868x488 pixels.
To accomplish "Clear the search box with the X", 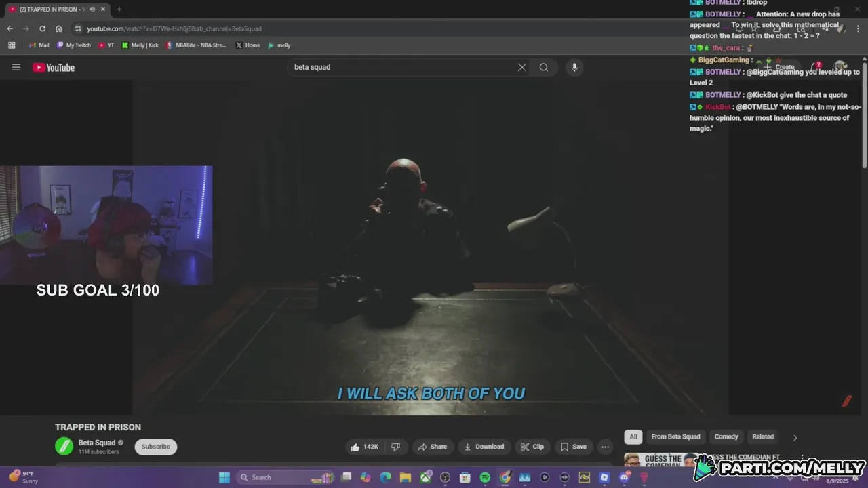I will 522,67.
